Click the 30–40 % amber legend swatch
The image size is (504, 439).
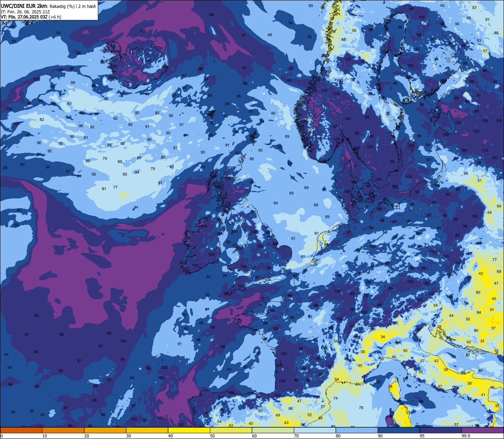pyautogui.click(x=147, y=430)
